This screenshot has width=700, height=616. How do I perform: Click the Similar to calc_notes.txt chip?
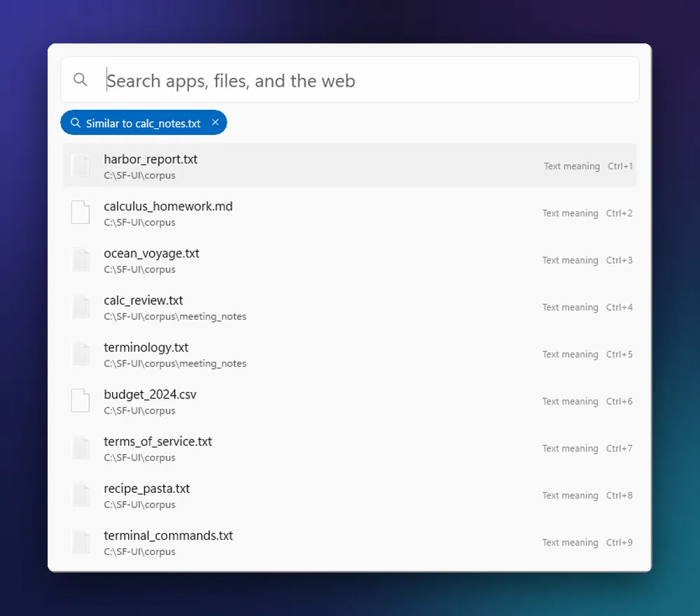tap(143, 122)
